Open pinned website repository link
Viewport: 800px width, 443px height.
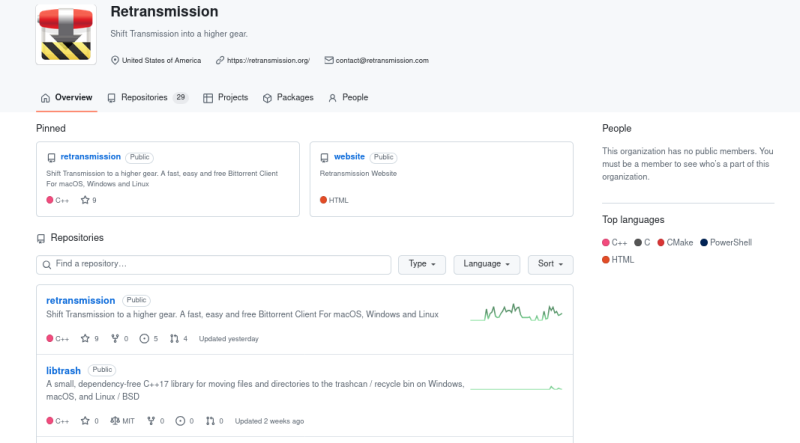[349, 157]
